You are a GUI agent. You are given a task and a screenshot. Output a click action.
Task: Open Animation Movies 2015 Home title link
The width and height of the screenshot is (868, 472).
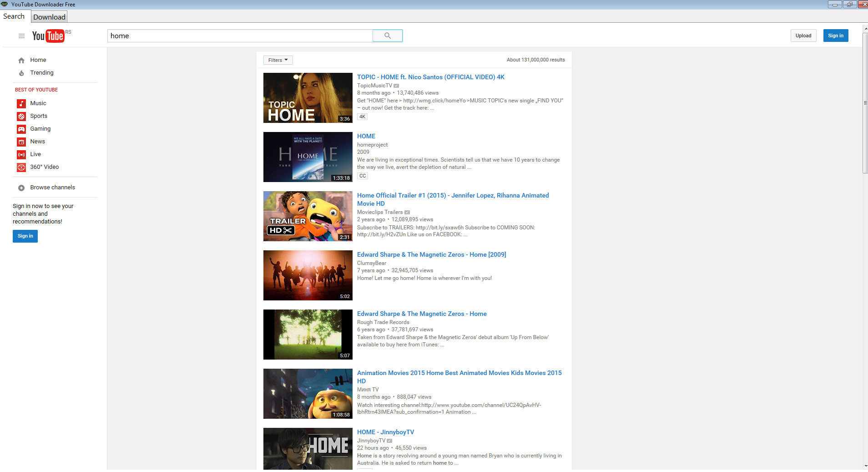tap(459, 377)
